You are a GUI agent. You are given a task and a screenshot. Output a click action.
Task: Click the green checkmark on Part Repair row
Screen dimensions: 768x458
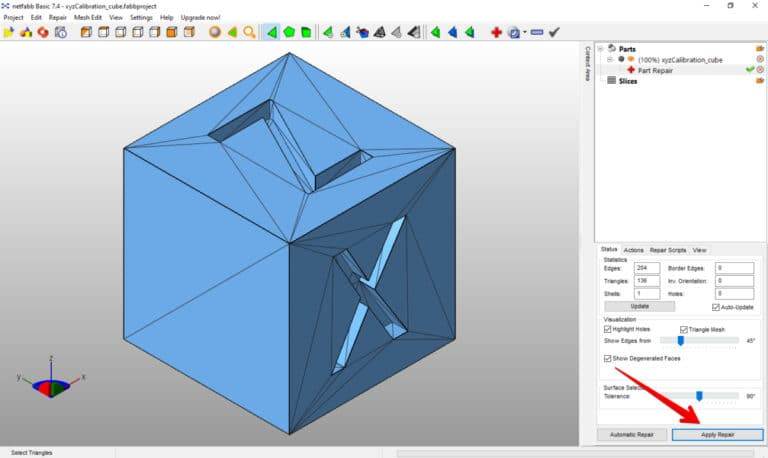(749, 70)
